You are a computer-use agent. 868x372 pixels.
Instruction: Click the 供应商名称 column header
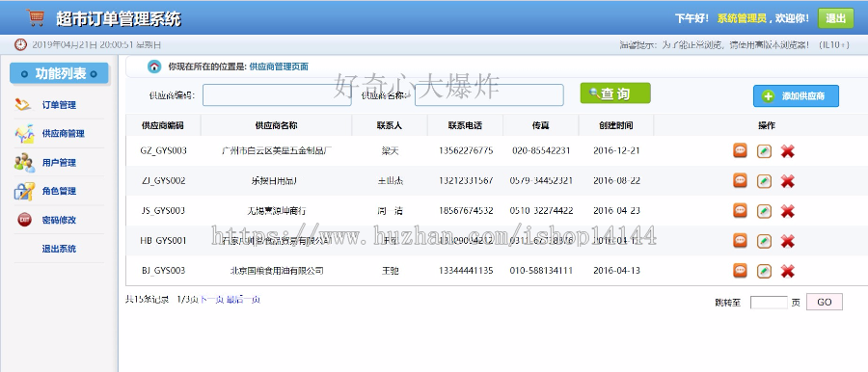coord(276,125)
